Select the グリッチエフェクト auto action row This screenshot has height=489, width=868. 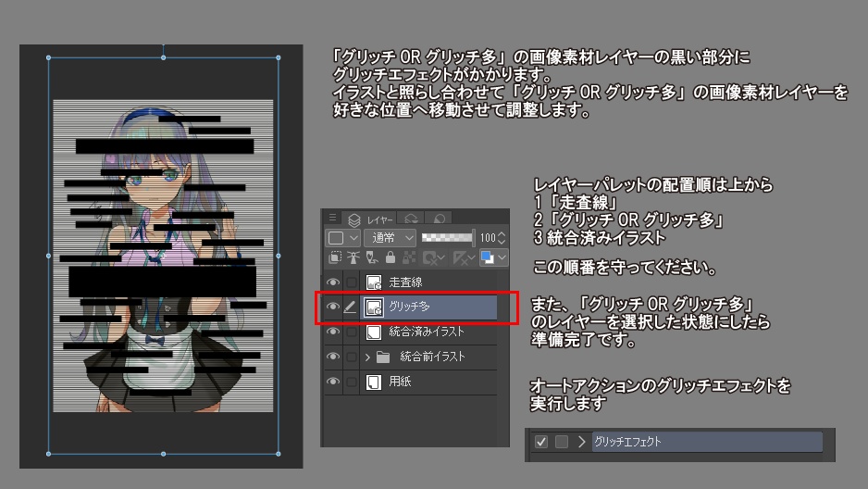tap(707, 442)
